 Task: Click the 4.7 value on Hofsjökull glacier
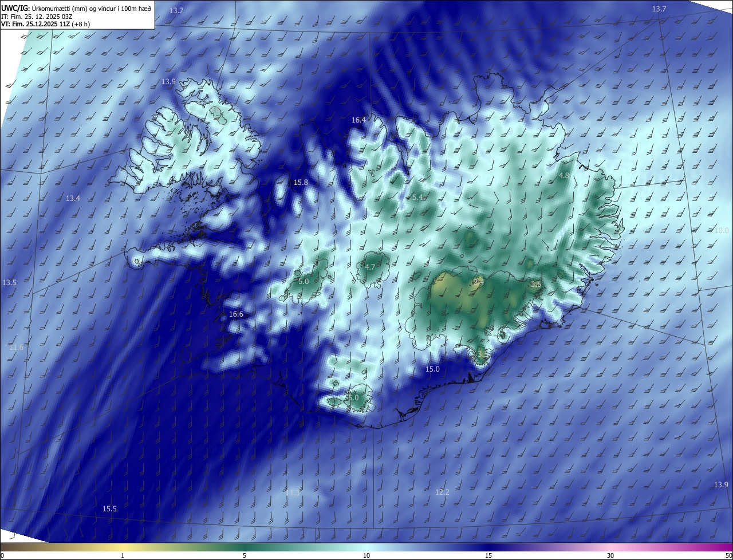coord(369,267)
